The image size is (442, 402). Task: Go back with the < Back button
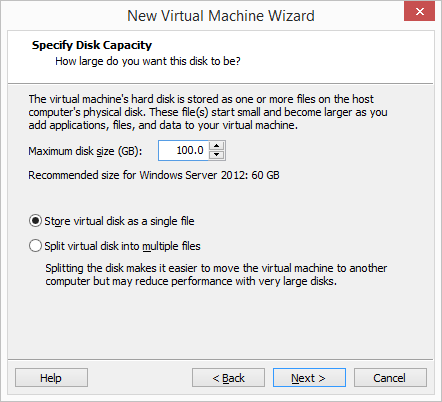pyautogui.click(x=228, y=378)
